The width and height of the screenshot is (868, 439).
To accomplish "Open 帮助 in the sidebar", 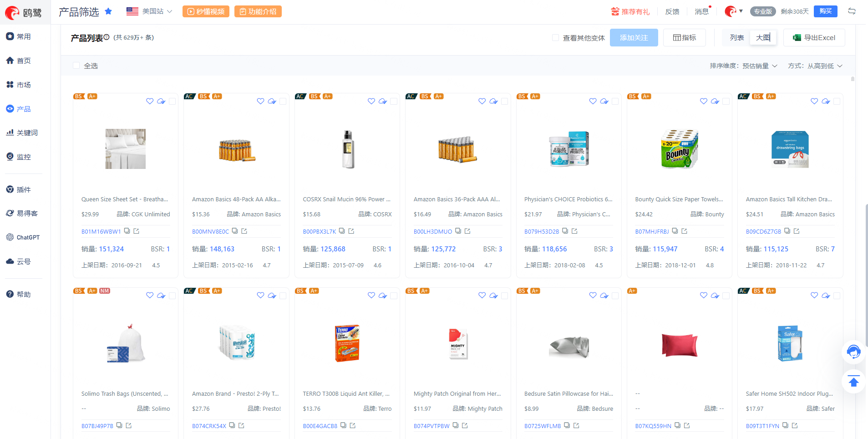I will [x=19, y=294].
